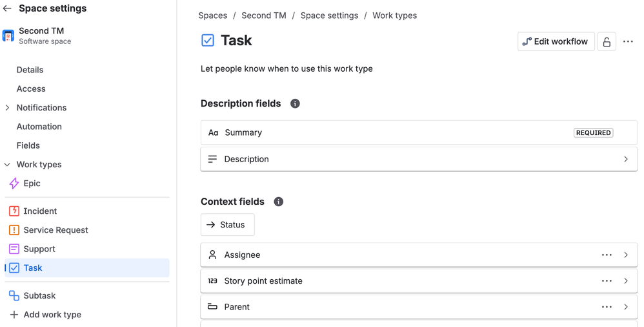644x327 pixels.
Task: Open the Automation settings page
Action: click(x=39, y=127)
